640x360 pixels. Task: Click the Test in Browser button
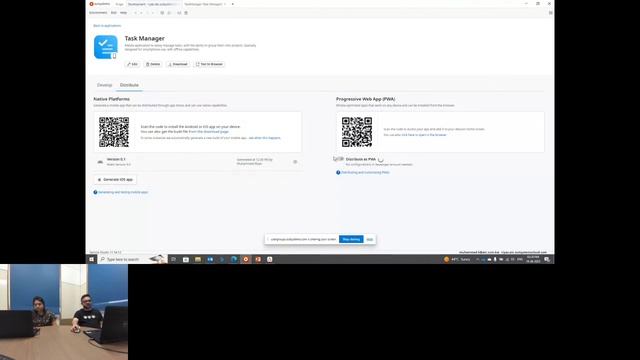point(209,64)
